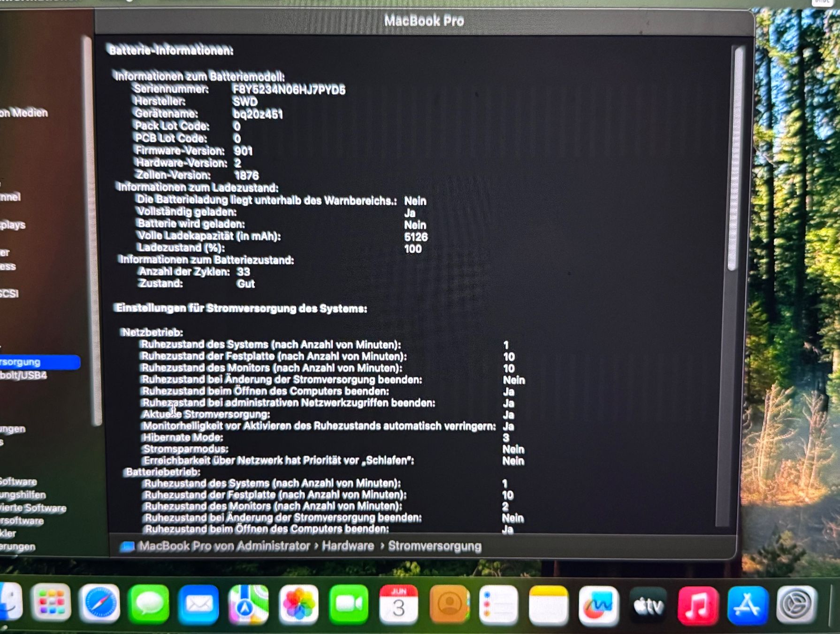The image size is (840, 634).
Task: Open Launchpad in the Dock
Action: [51, 603]
